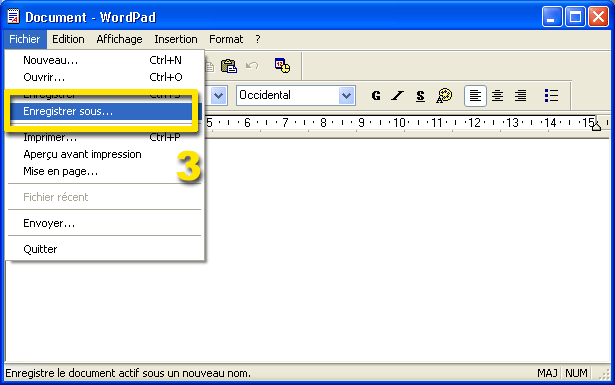Image resolution: width=615 pixels, height=385 pixels.
Task: Choose Envoyer... menu entry
Action: click(x=104, y=223)
